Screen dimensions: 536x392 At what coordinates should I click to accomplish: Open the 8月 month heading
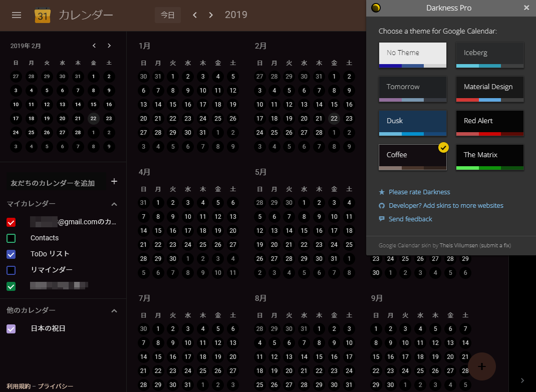coord(260,298)
